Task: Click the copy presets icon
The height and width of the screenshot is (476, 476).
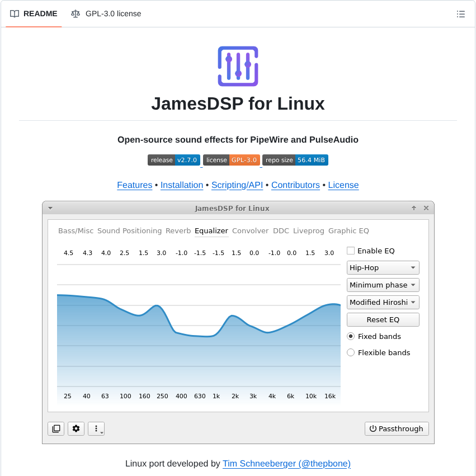Action: (x=56, y=428)
